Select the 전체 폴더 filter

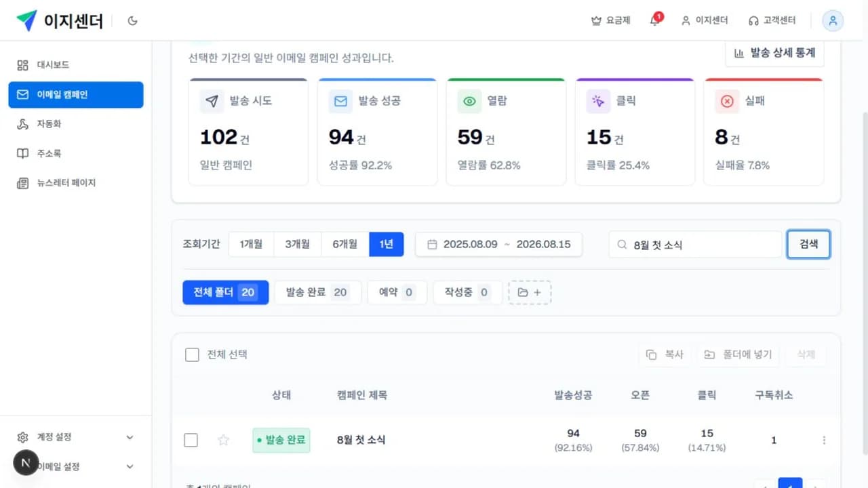point(225,292)
